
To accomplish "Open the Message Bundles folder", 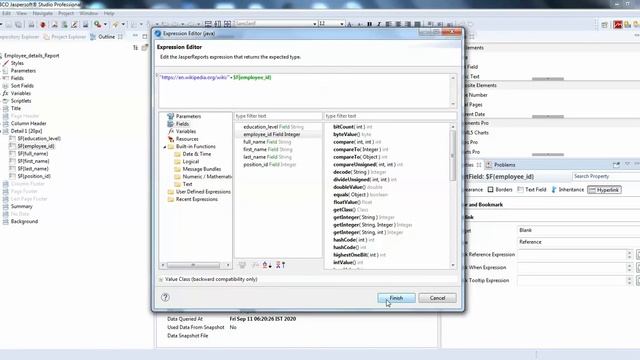I will [201, 169].
